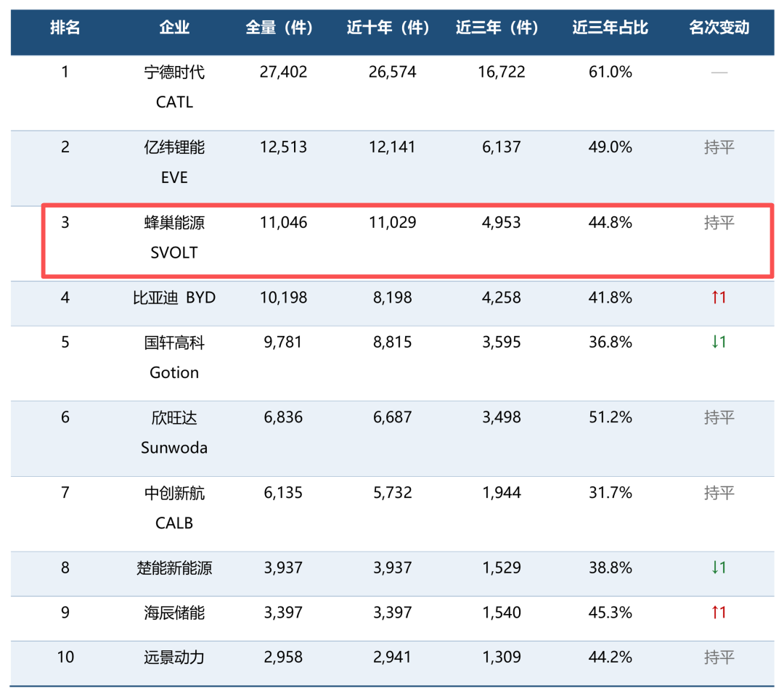Select the value 5,732

[392, 493]
